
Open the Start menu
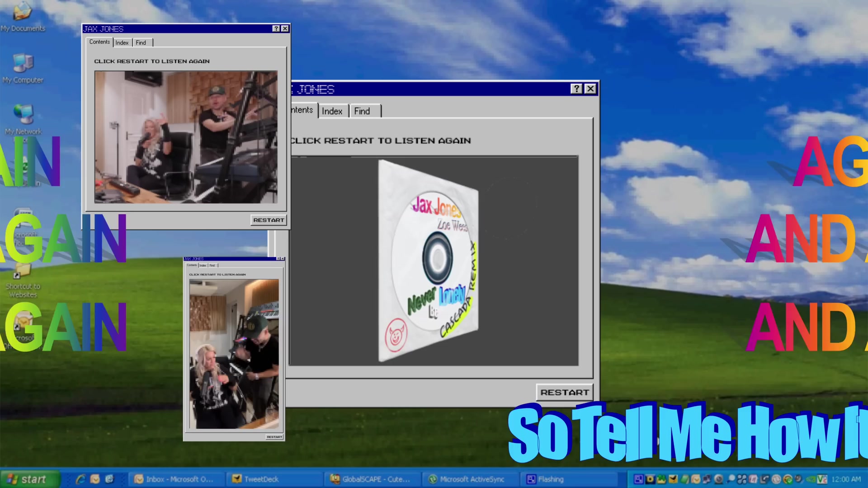click(30, 479)
